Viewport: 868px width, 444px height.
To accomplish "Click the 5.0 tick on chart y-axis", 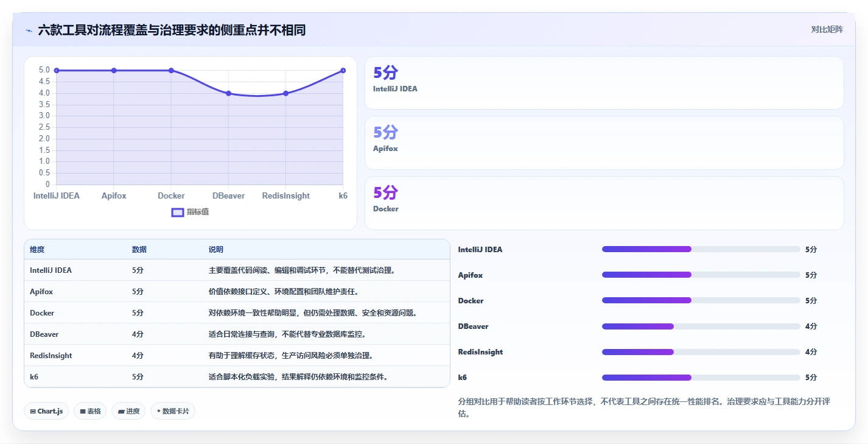I will [x=44, y=70].
